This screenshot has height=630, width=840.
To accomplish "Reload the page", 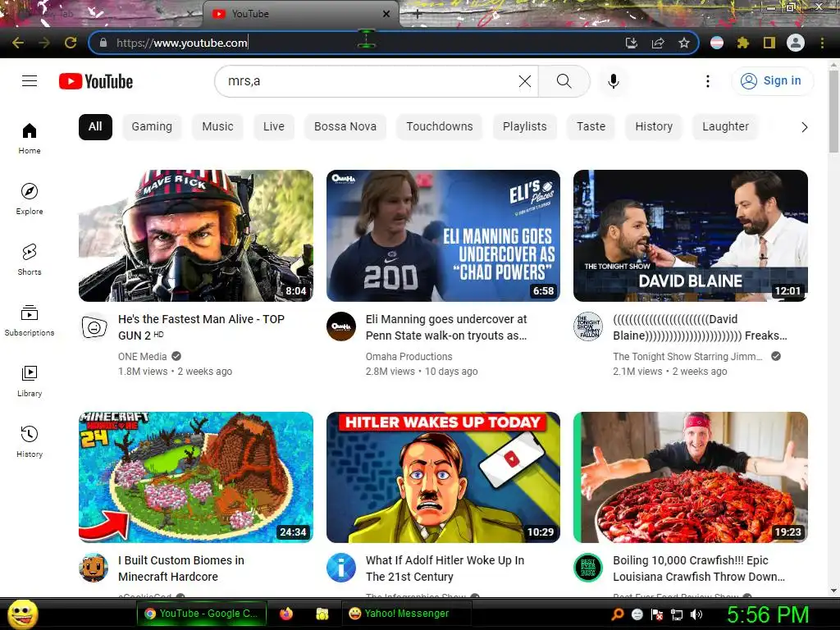I will coord(71,43).
